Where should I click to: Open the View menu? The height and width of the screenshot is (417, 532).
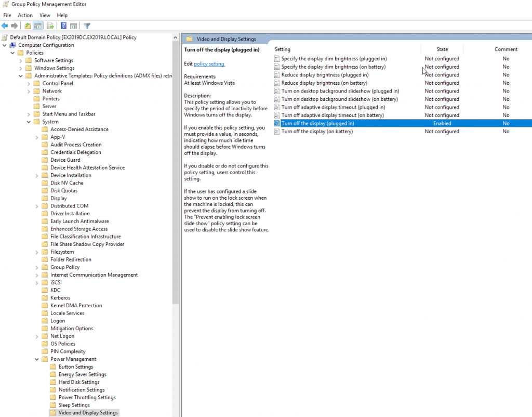point(45,15)
